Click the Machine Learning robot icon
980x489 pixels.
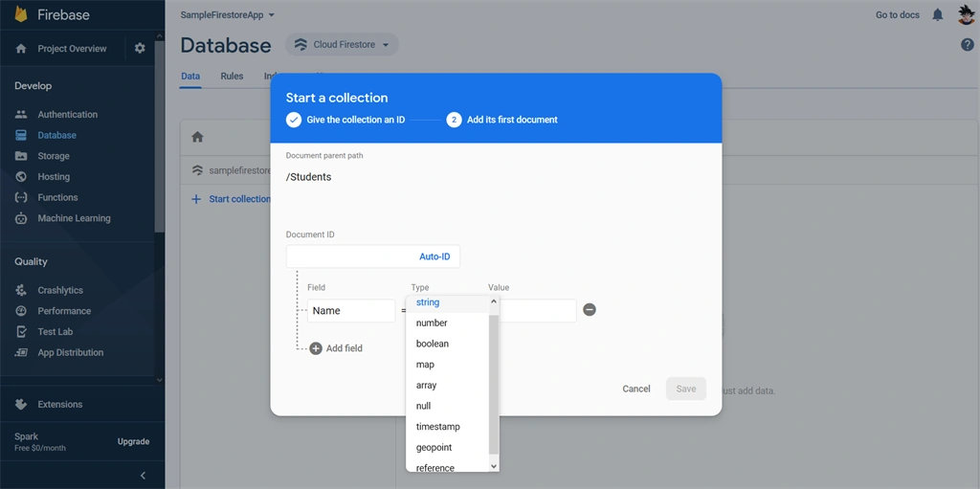tap(21, 218)
